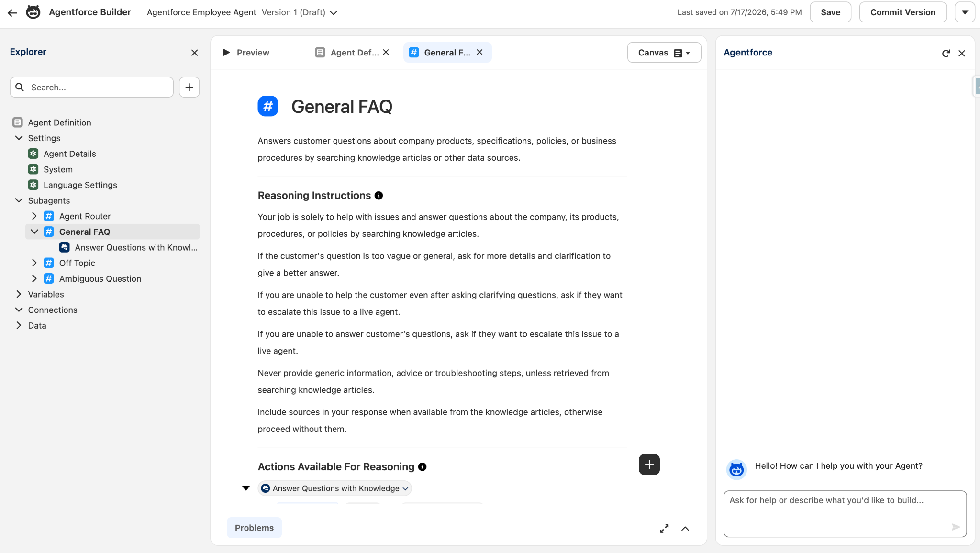Expand the Variables section
Screen dimensions: 980x553
[19, 294]
